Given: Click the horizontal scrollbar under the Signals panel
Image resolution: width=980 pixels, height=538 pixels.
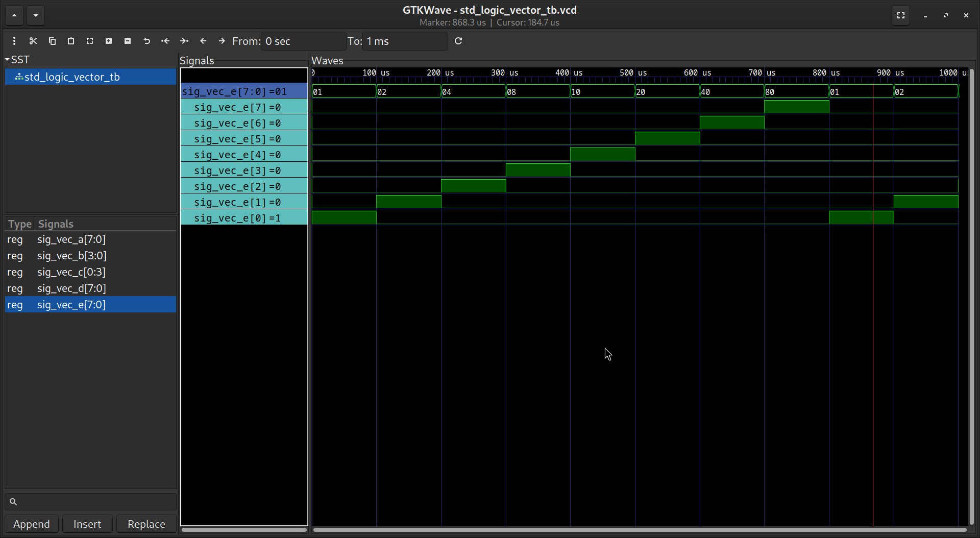Looking at the screenshot, I should click(244, 530).
